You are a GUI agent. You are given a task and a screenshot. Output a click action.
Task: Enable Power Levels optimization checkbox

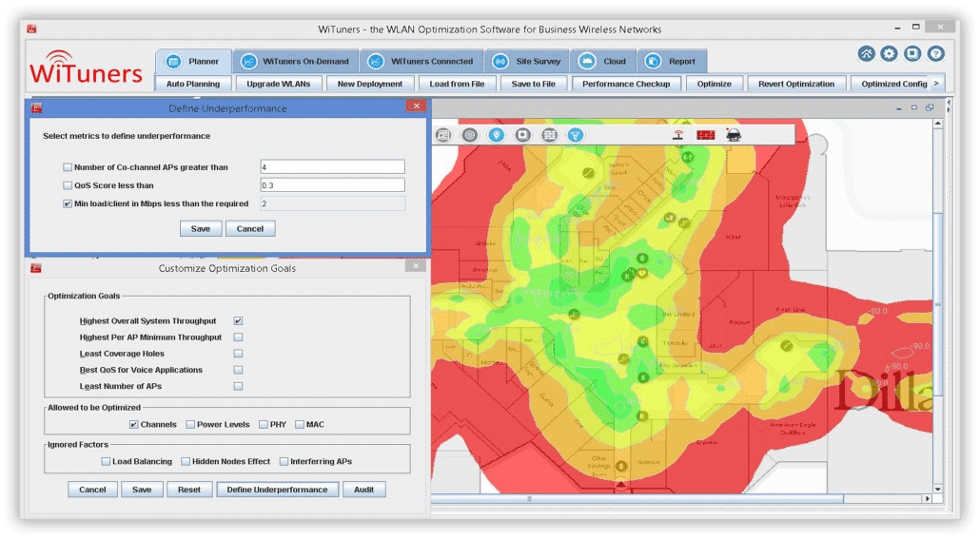[x=190, y=425]
